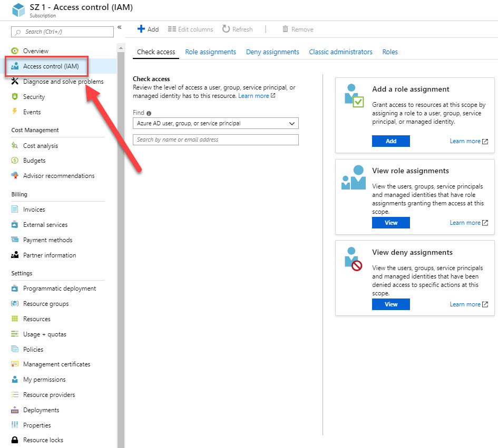Click the Refresh toolbar button
The height and width of the screenshot is (448, 498).
click(238, 29)
